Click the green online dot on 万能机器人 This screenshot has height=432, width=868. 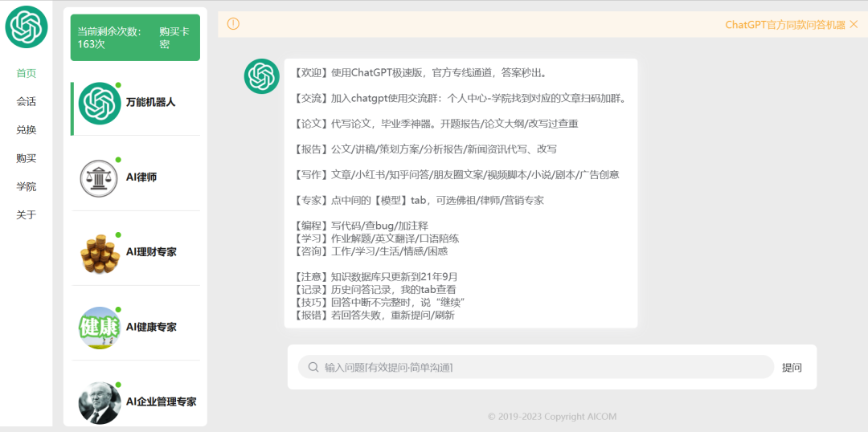pyautogui.click(x=118, y=85)
